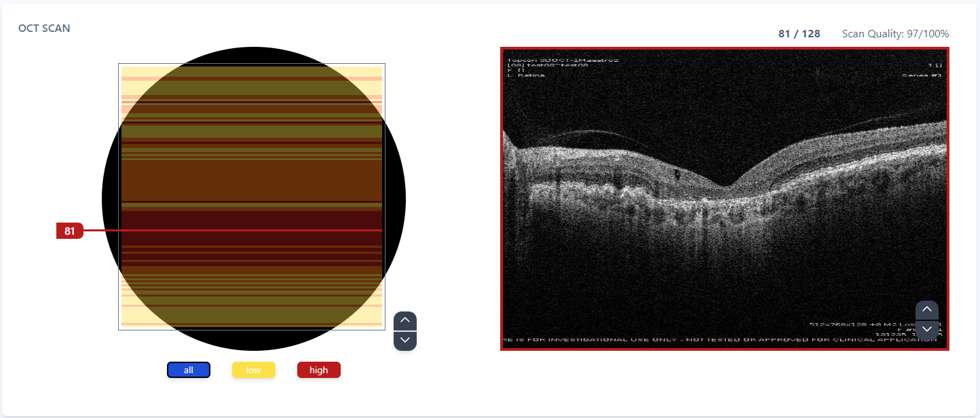The height and width of the screenshot is (418, 980).
Task: Enable the high severity filter
Action: click(318, 370)
